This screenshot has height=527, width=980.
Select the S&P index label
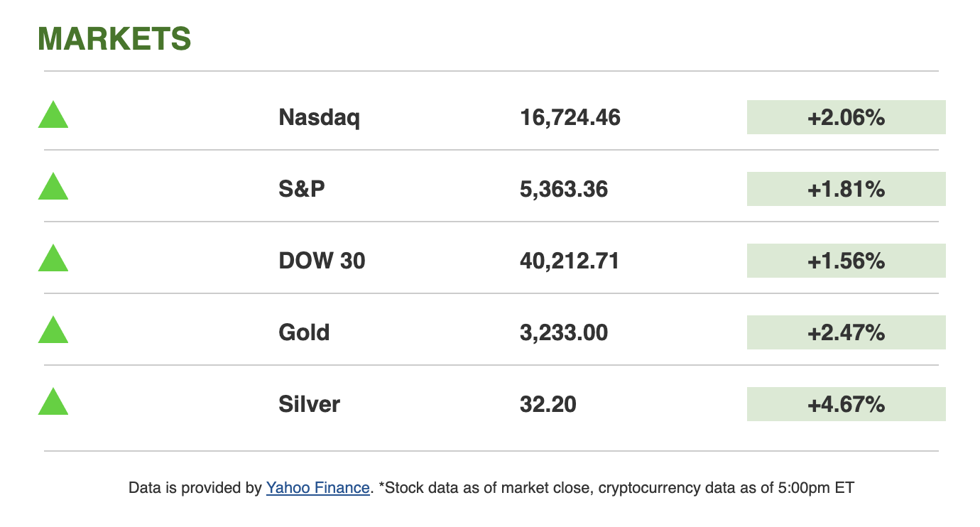(x=302, y=189)
